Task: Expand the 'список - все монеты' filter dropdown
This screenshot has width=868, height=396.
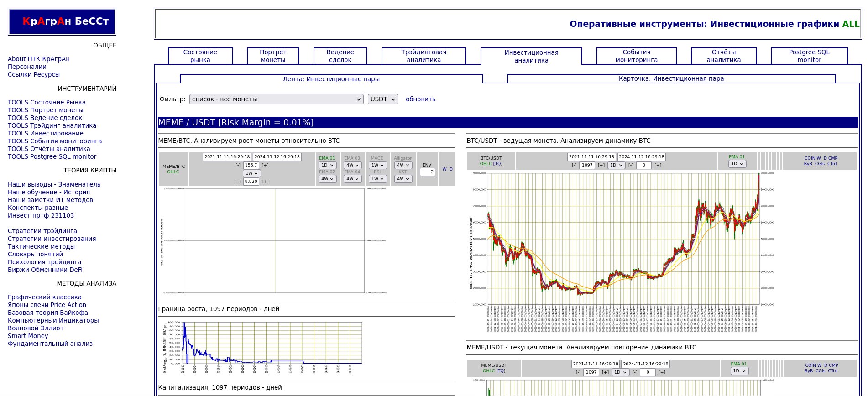Action: [x=276, y=99]
